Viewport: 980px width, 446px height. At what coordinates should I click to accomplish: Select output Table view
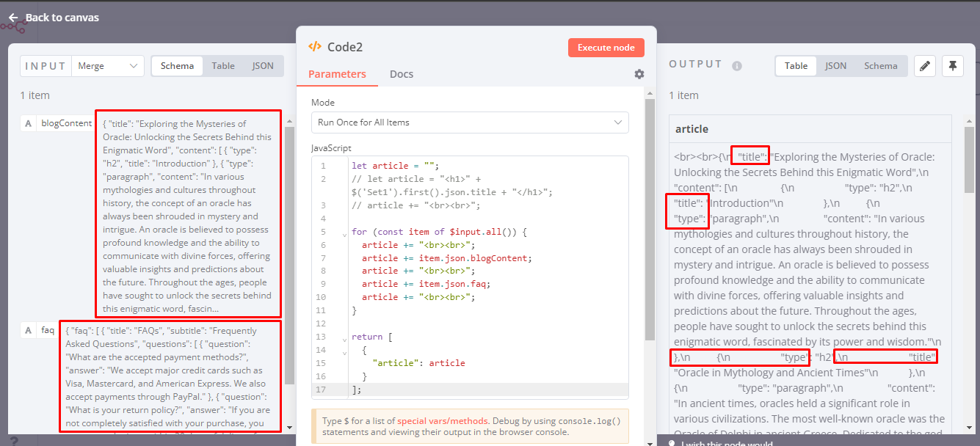pyautogui.click(x=796, y=66)
